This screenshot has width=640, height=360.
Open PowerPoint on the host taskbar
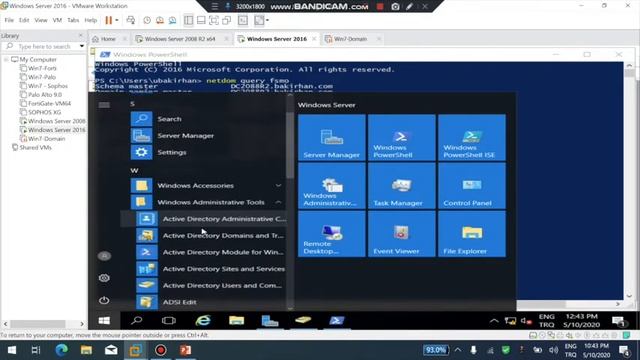[x=185, y=350]
